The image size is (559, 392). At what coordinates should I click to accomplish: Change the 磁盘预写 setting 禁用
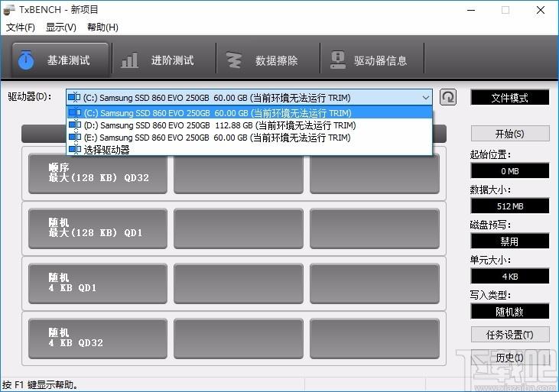pyautogui.click(x=510, y=241)
